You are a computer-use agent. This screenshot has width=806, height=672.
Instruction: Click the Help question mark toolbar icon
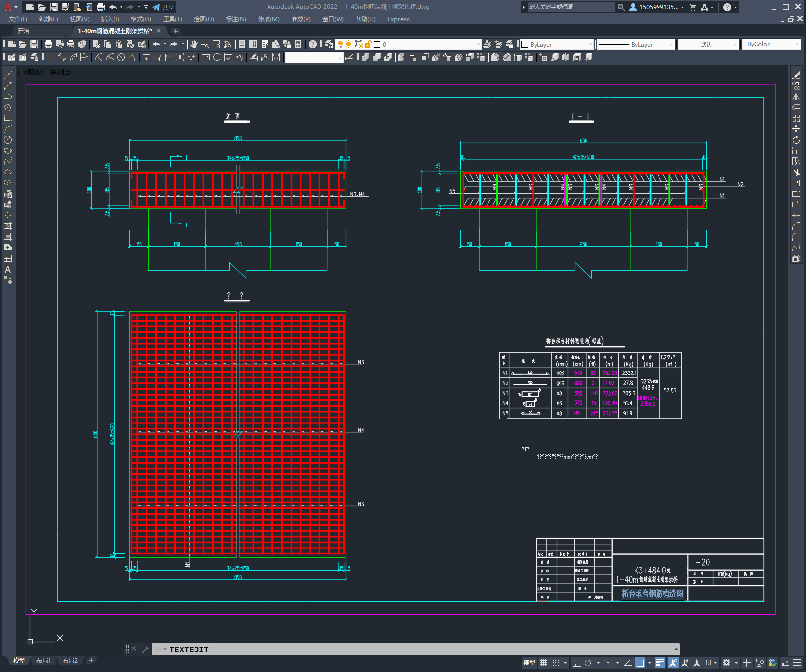(313, 44)
